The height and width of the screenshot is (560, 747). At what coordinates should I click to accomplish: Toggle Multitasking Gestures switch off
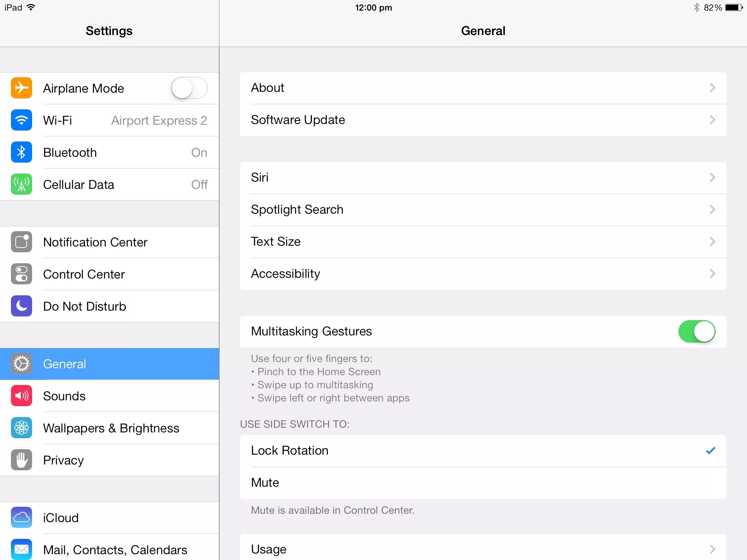tap(697, 331)
